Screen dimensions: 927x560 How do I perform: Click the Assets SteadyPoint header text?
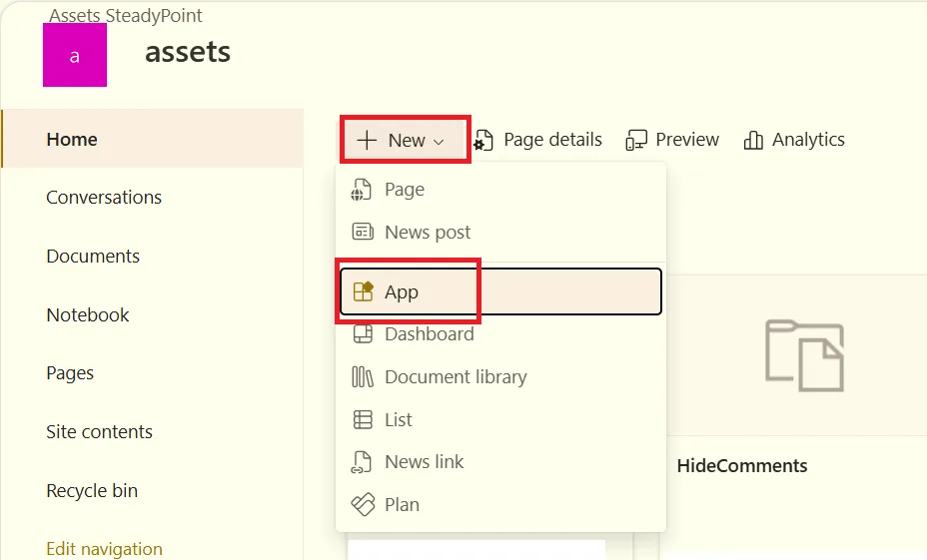[125, 15]
